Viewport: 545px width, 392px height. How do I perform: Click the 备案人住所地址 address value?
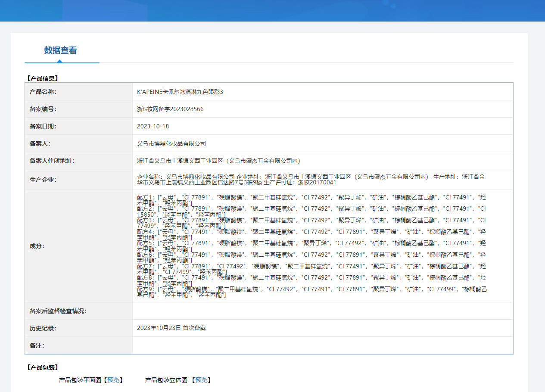click(x=218, y=161)
